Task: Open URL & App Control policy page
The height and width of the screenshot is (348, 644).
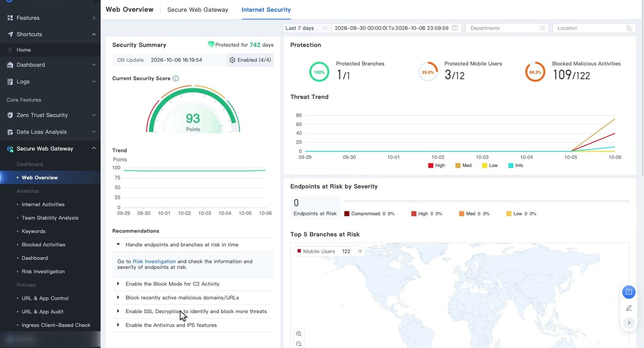Action: pyautogui.click(x=45, y=299)
